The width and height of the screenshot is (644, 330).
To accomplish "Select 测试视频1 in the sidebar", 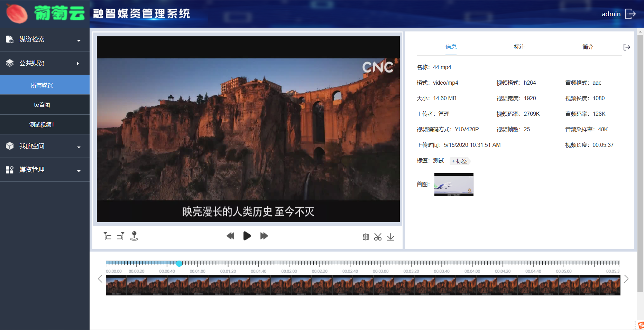I will pos(42,125).
